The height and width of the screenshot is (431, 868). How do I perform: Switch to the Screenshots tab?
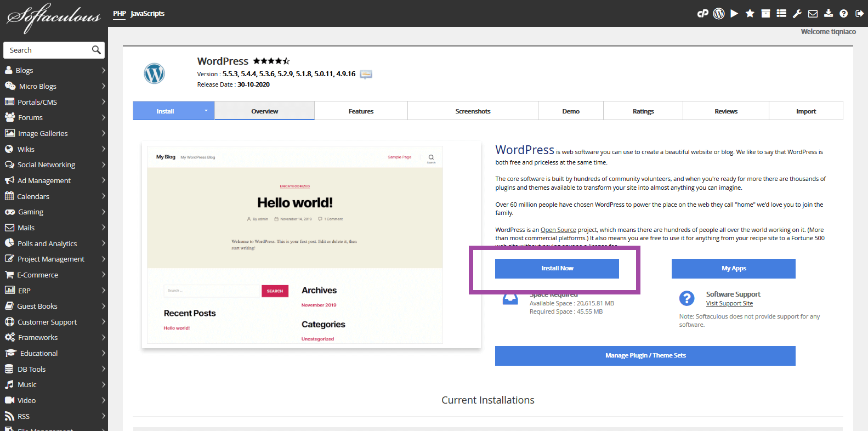[473, 111]
